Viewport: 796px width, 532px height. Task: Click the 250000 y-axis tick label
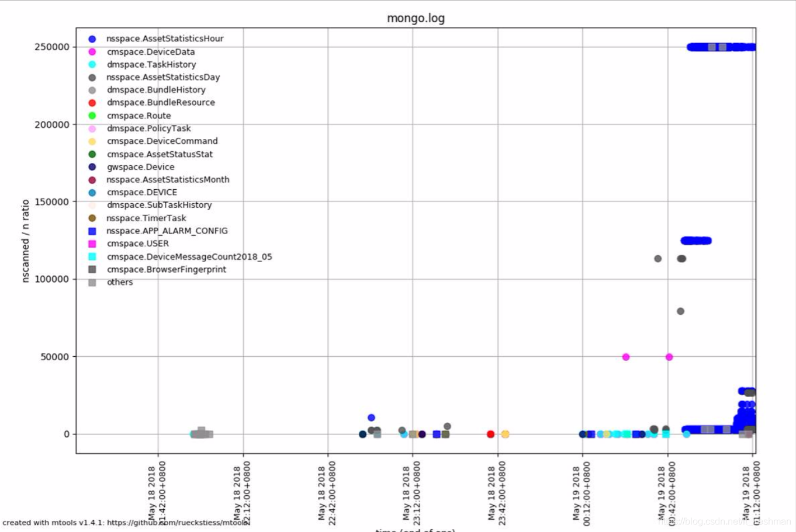(x=52, y=47)
